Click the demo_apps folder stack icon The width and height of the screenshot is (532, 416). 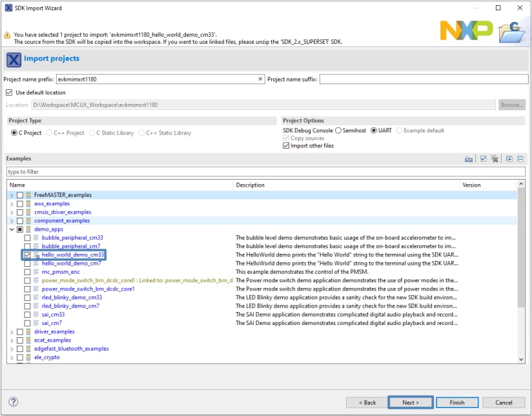pyautogui.click(x=28, y=229)
